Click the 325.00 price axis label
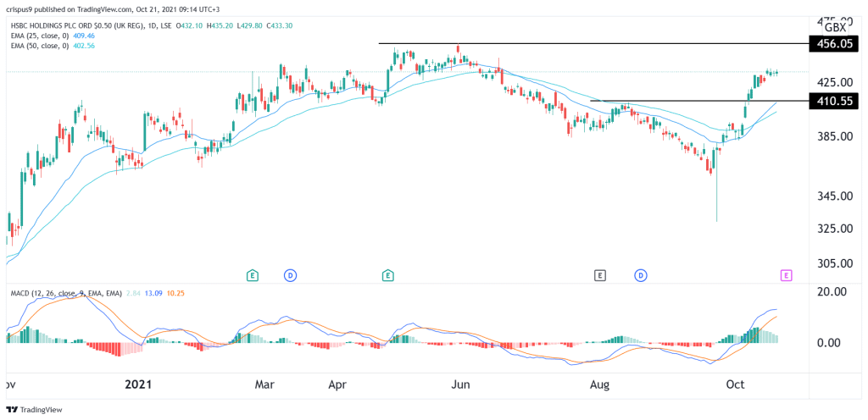This screenshot has width=868, height=420. click(837, 229)
